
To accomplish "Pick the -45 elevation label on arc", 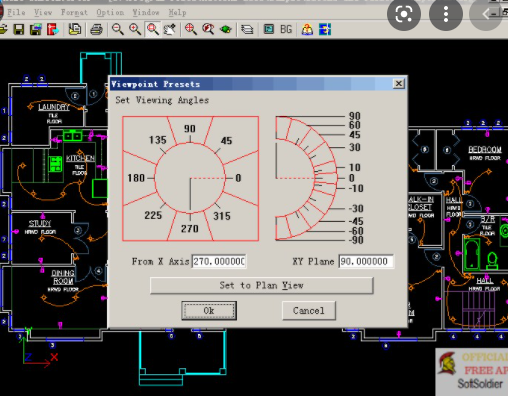I will click(356, 221).
